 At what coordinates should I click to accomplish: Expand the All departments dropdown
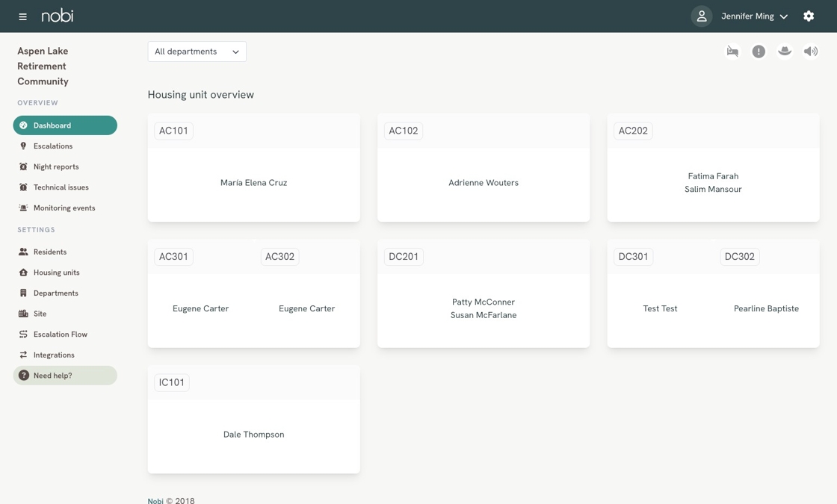[x=197, y=52]
